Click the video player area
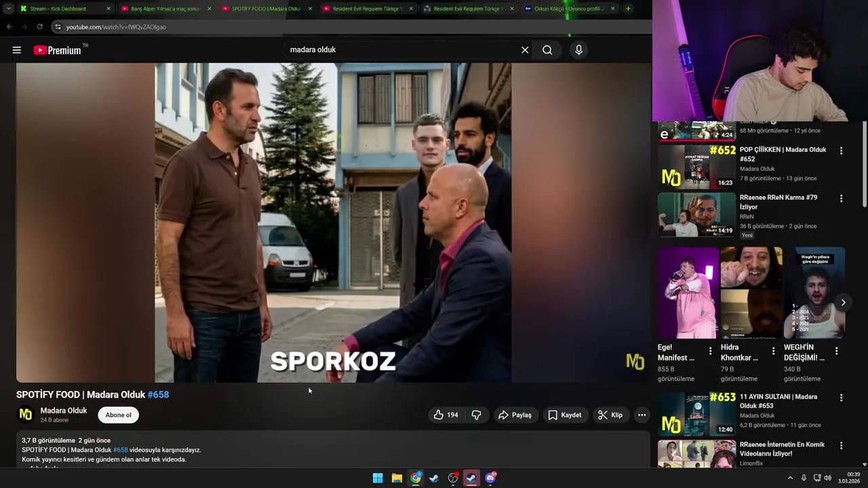This screenshot has width=868, height=488. pyautogui.click(x=333, y=222)
